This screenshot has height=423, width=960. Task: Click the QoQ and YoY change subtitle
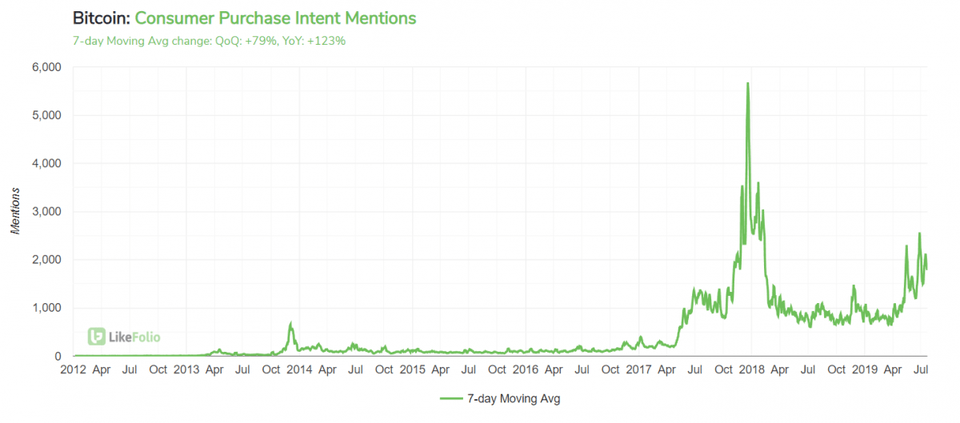coord(209,41)
